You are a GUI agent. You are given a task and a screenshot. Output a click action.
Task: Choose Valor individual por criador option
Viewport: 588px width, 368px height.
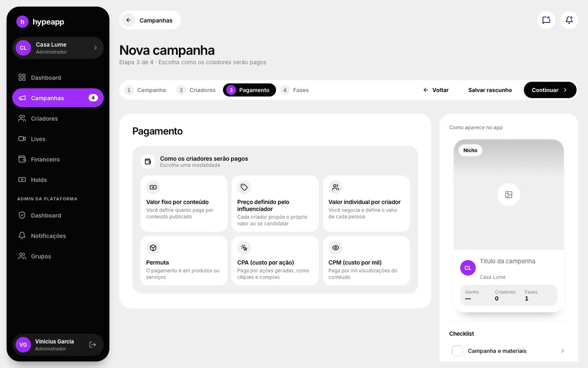366,204
